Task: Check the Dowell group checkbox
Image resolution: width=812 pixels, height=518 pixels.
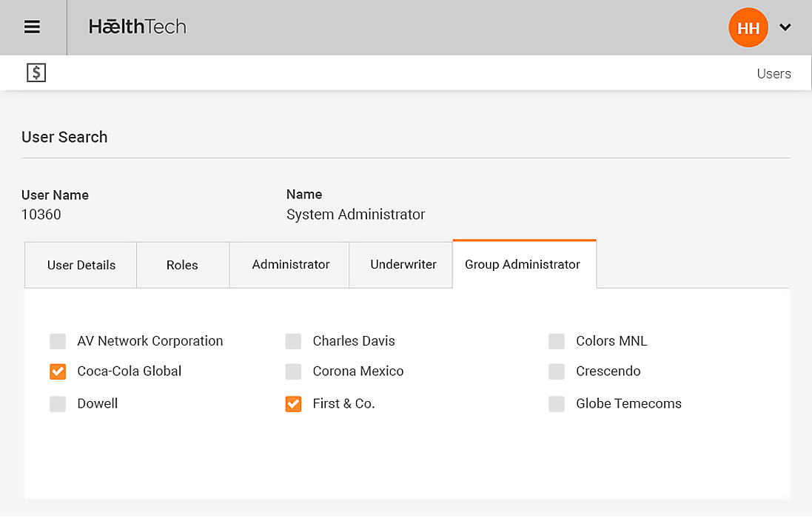Action: [x=58, y=404]
